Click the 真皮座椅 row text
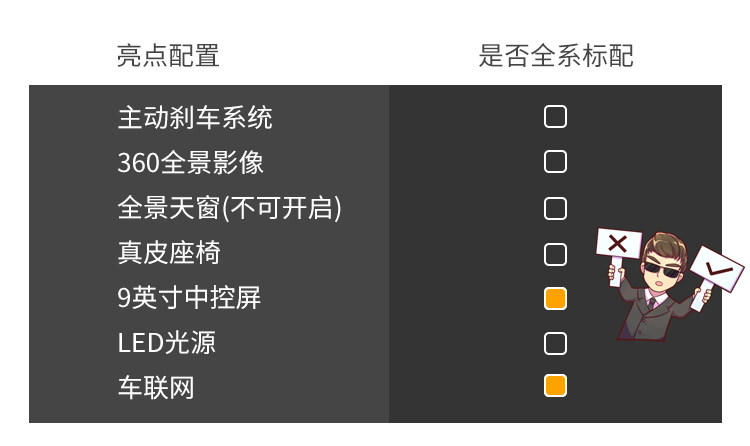Viewport: 750px width, 446px height. (168, 254)
